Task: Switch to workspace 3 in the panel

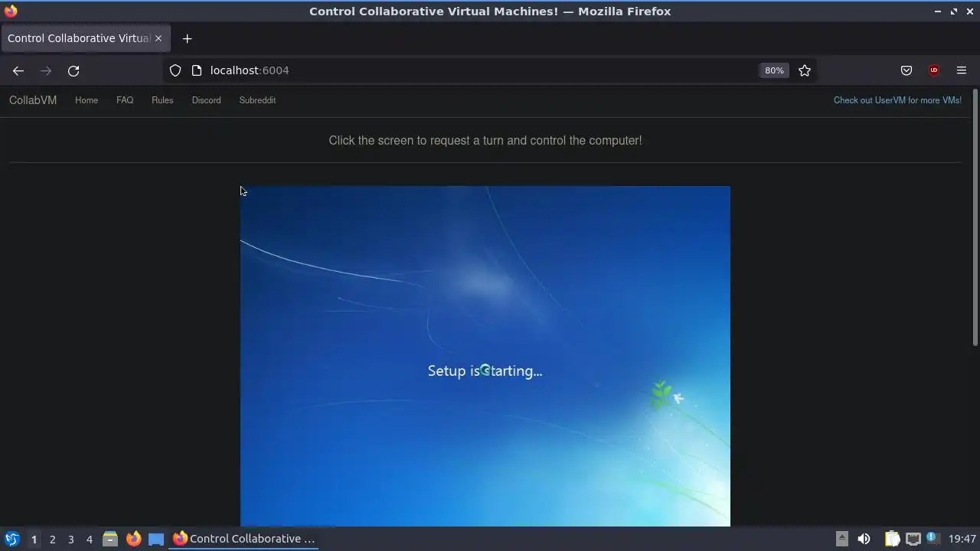Action: tap(70, 539)
